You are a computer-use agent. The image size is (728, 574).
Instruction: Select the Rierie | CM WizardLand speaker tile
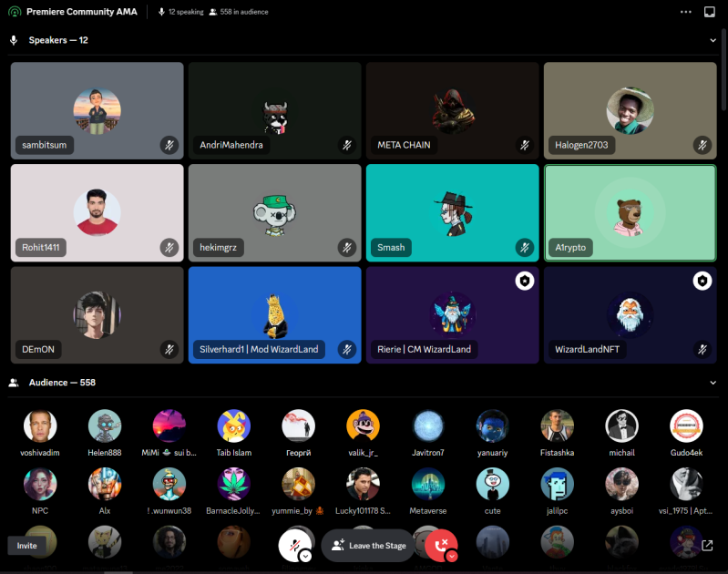pos(452,315)
